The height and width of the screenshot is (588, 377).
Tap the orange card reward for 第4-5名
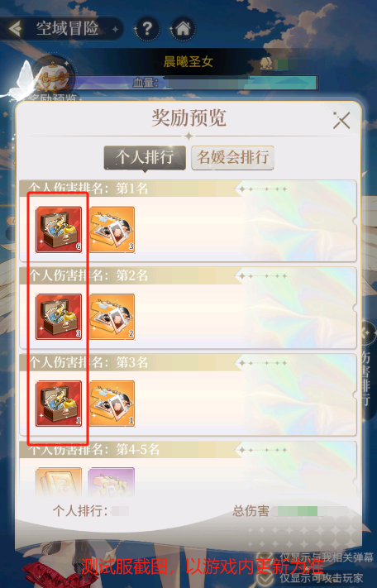coord(59,482)
